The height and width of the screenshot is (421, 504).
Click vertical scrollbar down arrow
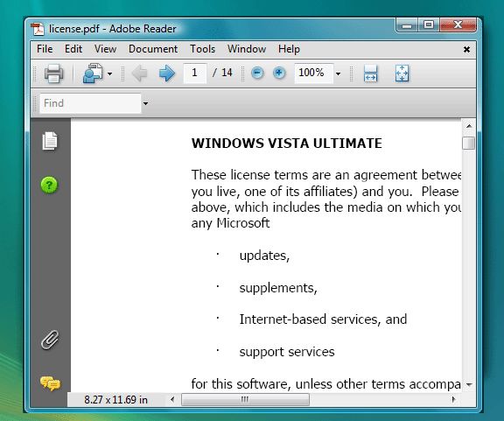click(469, 384)
